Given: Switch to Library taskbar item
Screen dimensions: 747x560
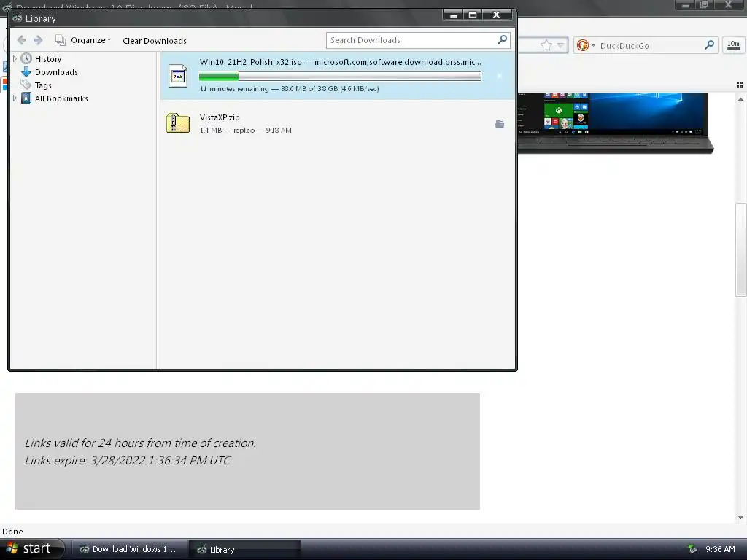Looking at the screenshot, I should point(245,549).
